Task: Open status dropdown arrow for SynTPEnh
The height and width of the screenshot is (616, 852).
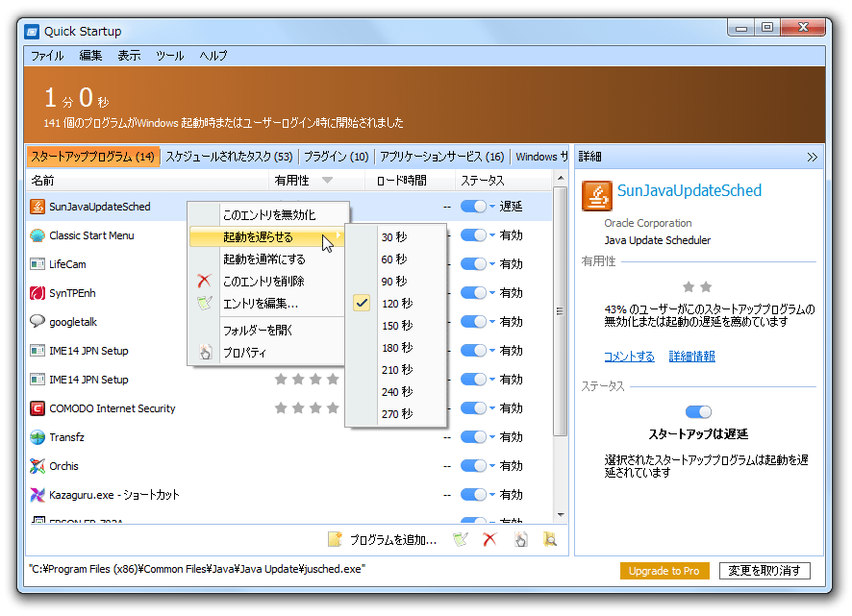Action: (492, 293)
